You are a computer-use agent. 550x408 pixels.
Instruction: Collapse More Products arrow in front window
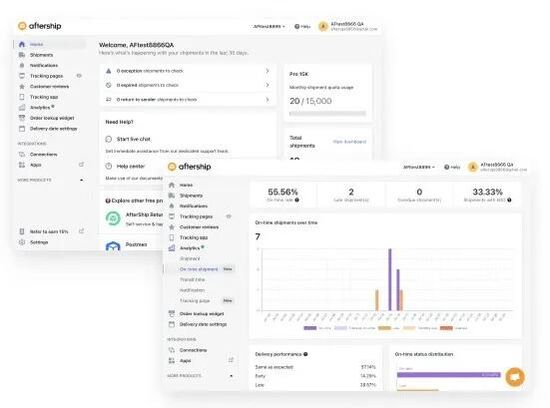point(231,376)
